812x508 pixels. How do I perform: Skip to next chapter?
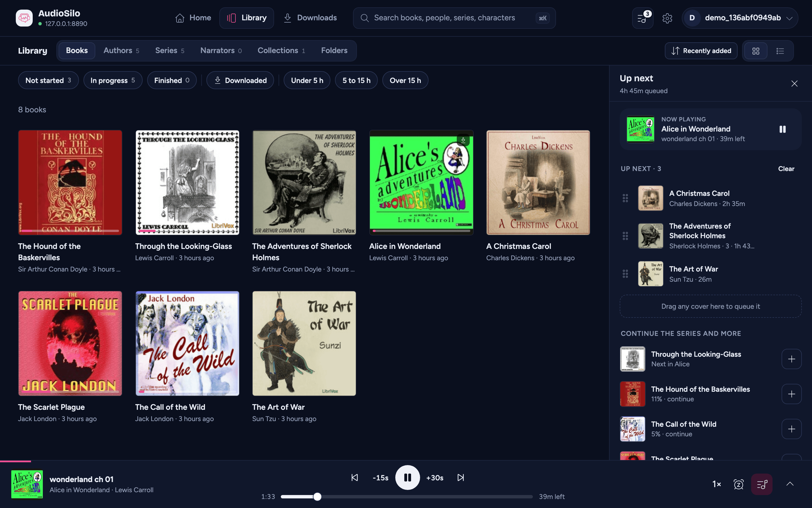coord(461,478)
